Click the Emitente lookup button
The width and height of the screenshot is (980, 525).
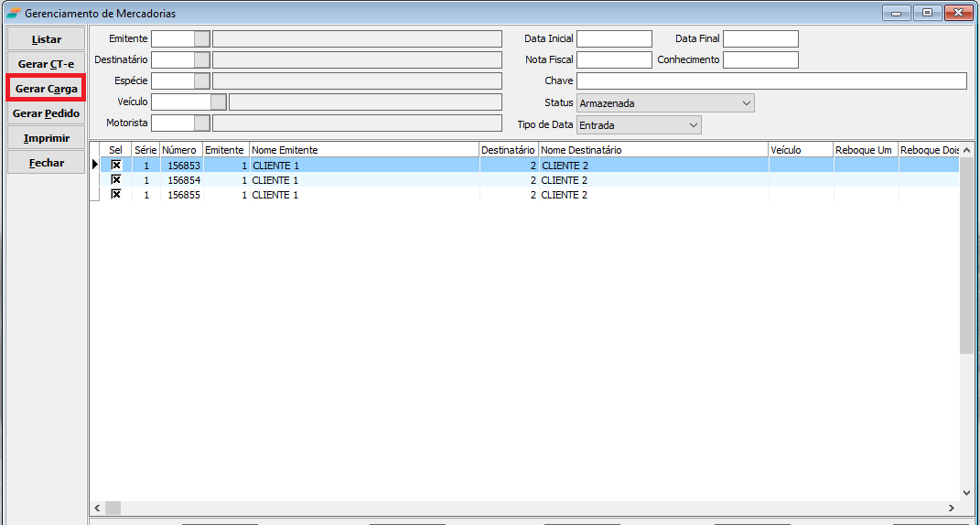coord(201,38)
